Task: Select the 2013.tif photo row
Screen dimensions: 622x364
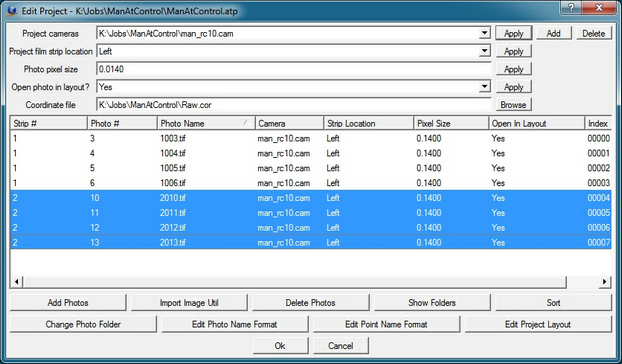Action: [x=311, y=242]
